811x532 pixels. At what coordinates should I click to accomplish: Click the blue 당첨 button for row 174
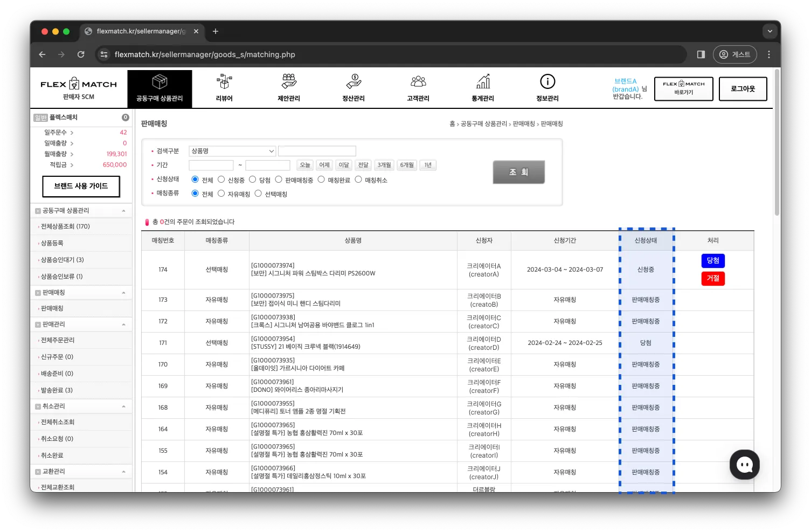coord(712,261)
